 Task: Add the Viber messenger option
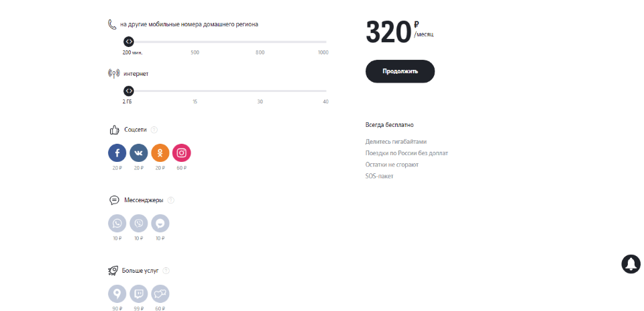[x=139, y=224]
